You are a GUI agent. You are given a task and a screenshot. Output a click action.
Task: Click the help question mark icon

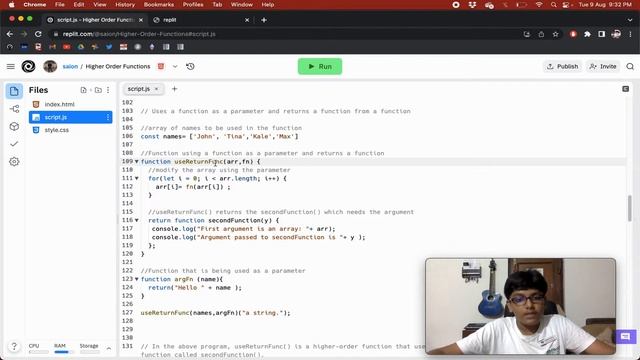click(x=14, y=347)
